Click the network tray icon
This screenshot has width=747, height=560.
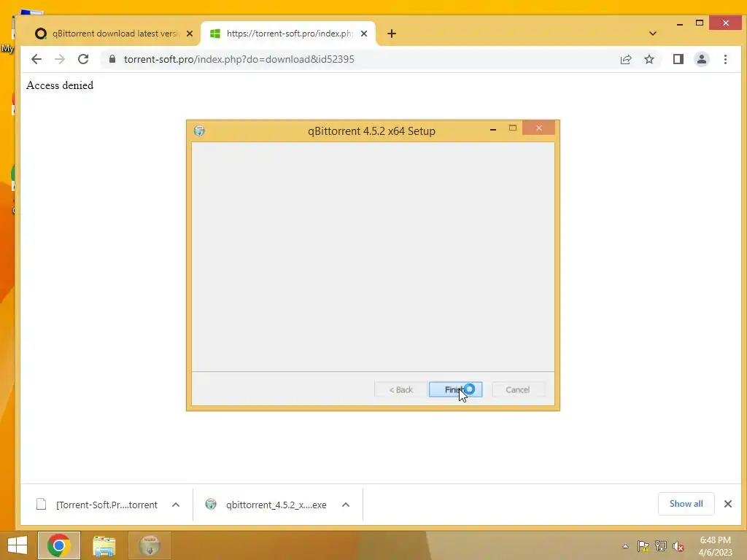coord(661,546)
